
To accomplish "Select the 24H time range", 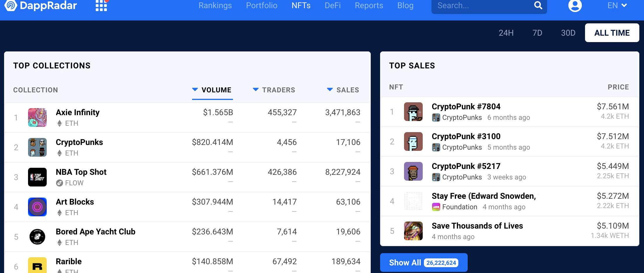I will (x=506, y=33).
